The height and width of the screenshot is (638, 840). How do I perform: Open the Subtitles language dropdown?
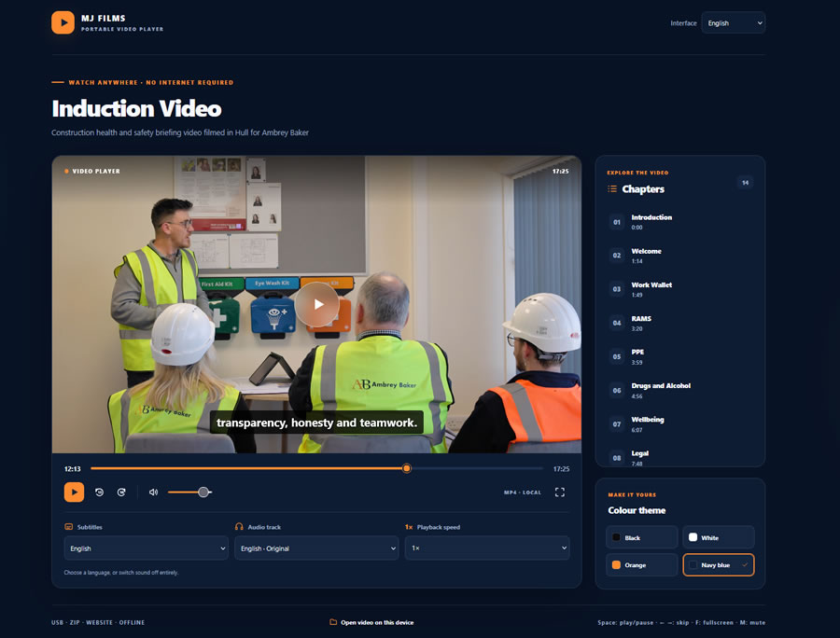click(147, 548)
